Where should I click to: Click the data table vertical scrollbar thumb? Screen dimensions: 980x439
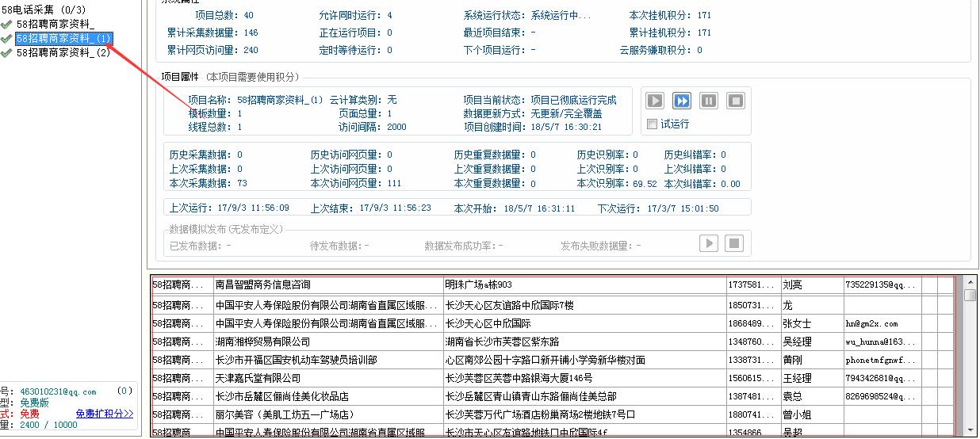click(x=970, y=295)
